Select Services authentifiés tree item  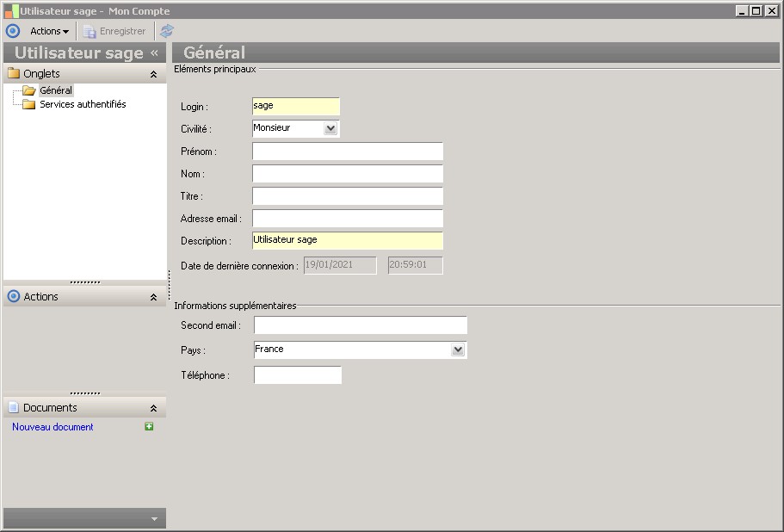click(x=83, y=105)
